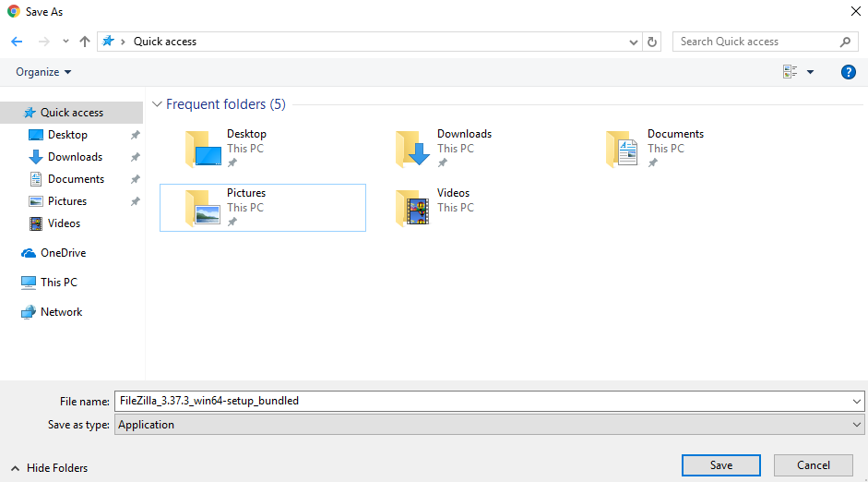Select the Desktop folder icon in Frequent folders
The height and width of the screenshot is (482, 868).
[x=203, y=149]
